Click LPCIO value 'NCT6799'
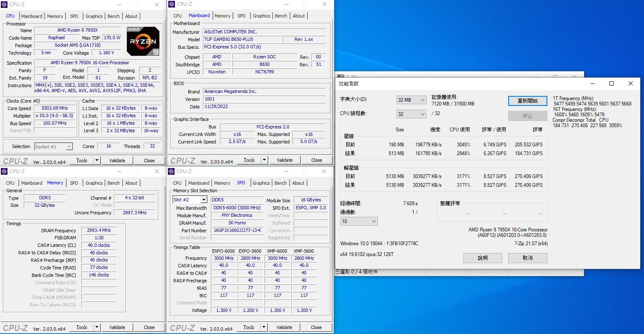This screenshot has height=334, width=644. (265, 72)
